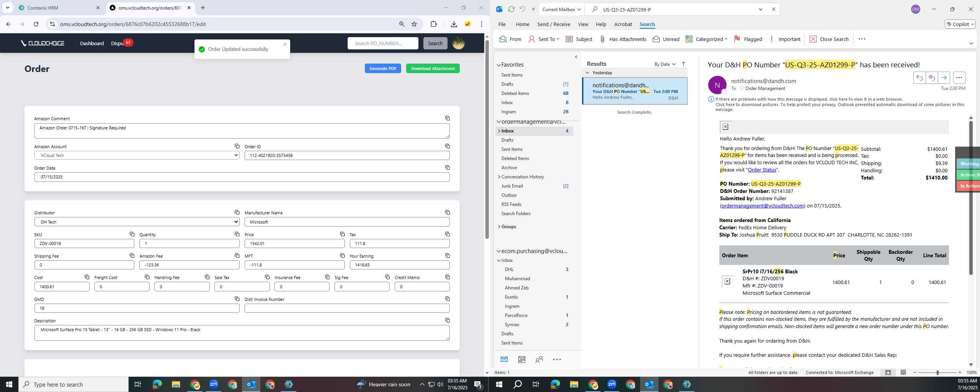Copy the Description field text
Screen dimensions: 980x392
point(447,320)
